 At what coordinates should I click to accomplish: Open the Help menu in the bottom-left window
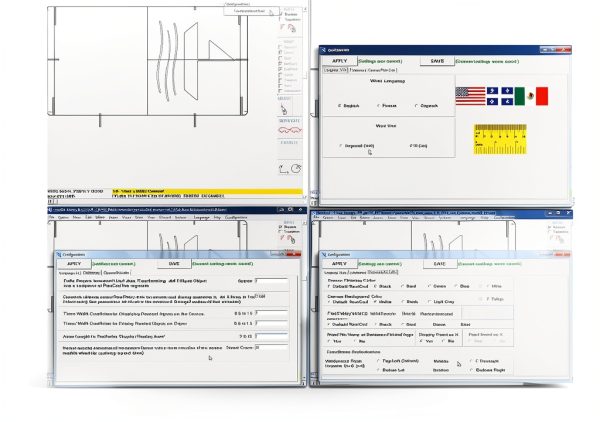click(217, 217)
